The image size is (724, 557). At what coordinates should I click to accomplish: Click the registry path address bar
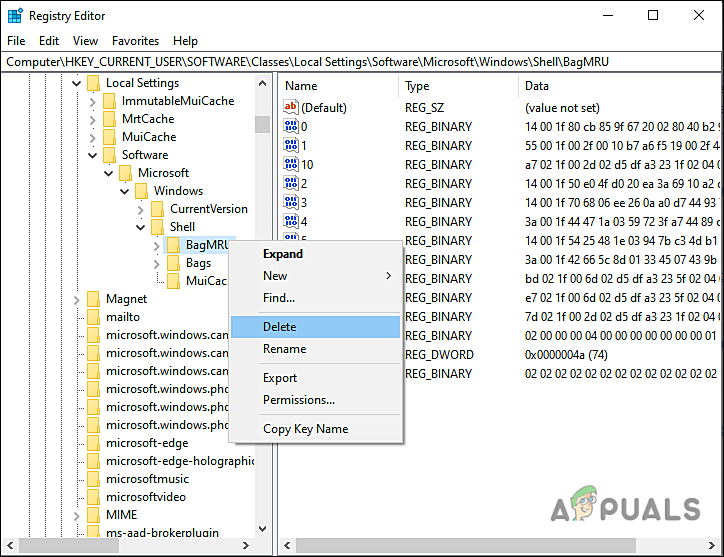click(x=361, y=62)
